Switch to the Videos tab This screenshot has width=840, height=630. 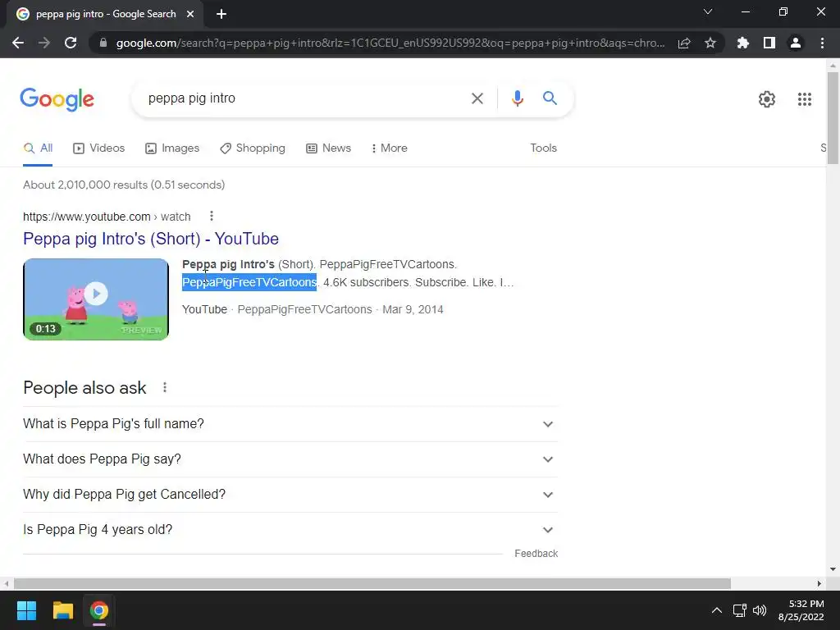pos(99,148)
